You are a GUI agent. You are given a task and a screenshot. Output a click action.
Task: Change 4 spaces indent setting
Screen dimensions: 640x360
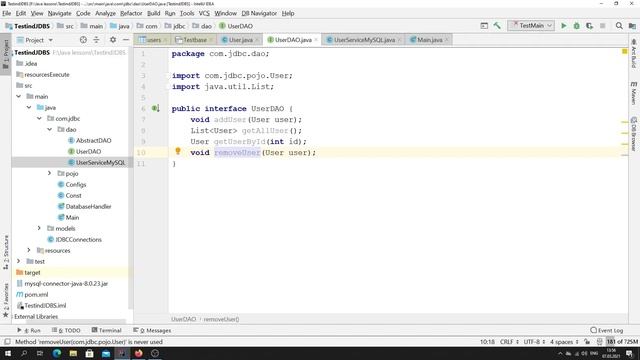[564, 342]
